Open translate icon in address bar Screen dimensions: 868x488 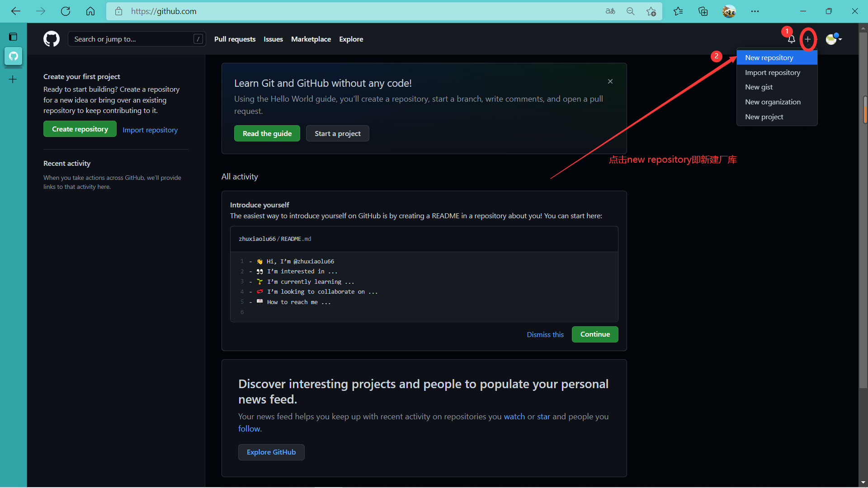[x=610, y=11]
